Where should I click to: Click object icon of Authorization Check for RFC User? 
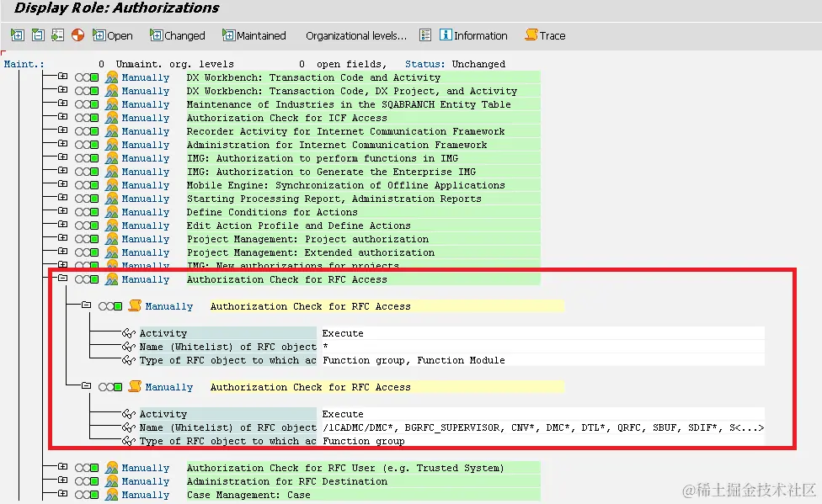112,468
